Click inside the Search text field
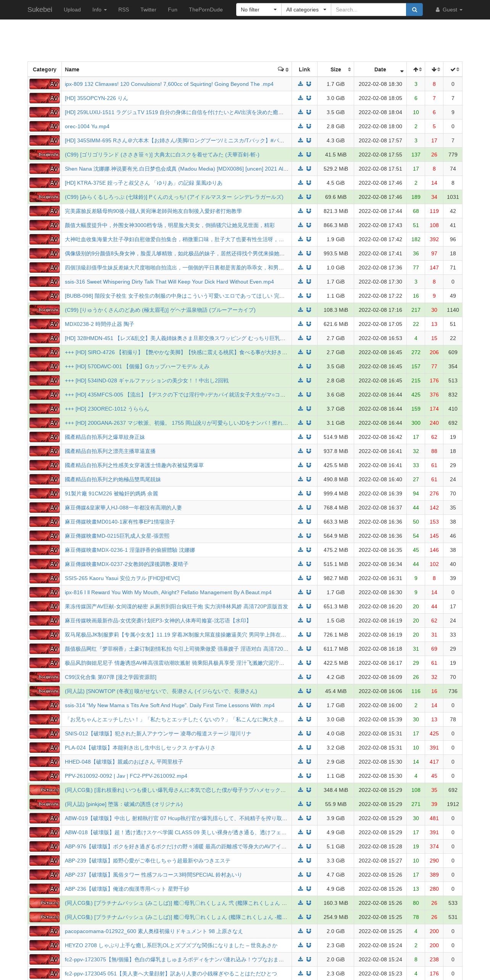 coord(368,10)
